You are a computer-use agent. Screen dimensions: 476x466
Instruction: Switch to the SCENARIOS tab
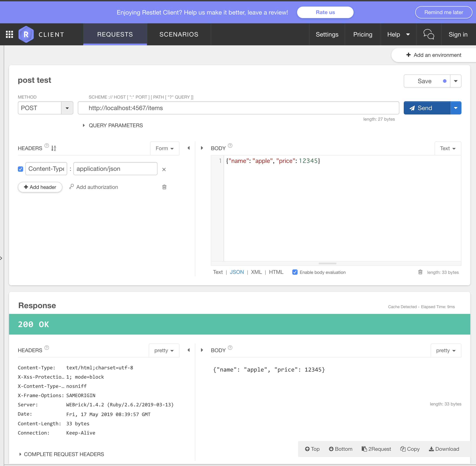pos(179,35)
